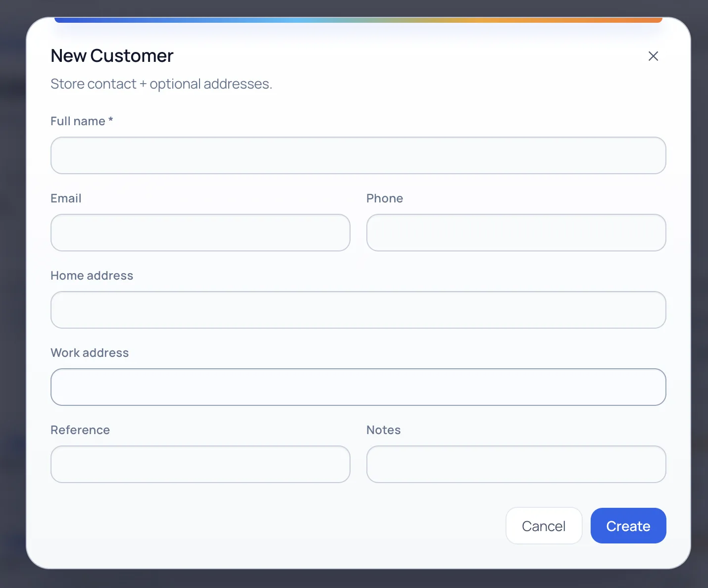Click the Reference field label

[80, 430]
